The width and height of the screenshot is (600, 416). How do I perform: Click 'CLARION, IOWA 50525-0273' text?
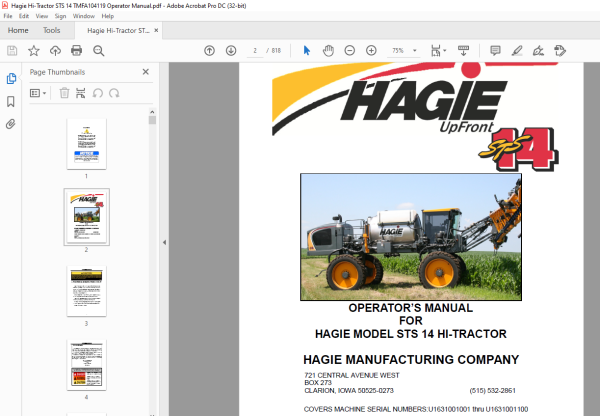tap(349, 391)
